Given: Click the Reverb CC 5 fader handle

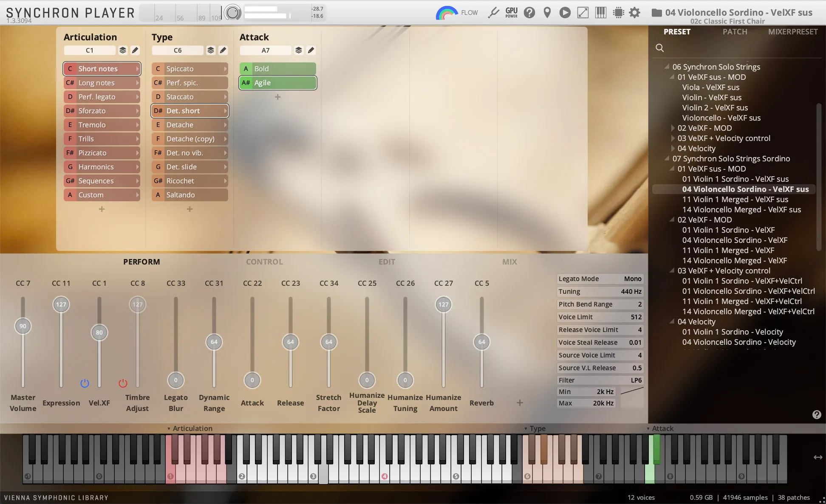Looking at the screenshot, I should click(481, 342).
